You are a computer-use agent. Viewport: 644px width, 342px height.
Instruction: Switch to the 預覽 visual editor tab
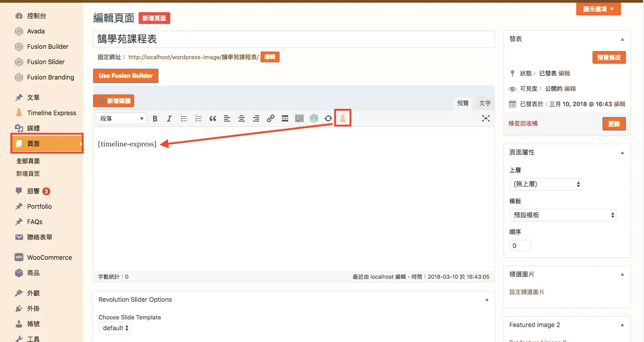pyautogui.click(x=463, y=103)
